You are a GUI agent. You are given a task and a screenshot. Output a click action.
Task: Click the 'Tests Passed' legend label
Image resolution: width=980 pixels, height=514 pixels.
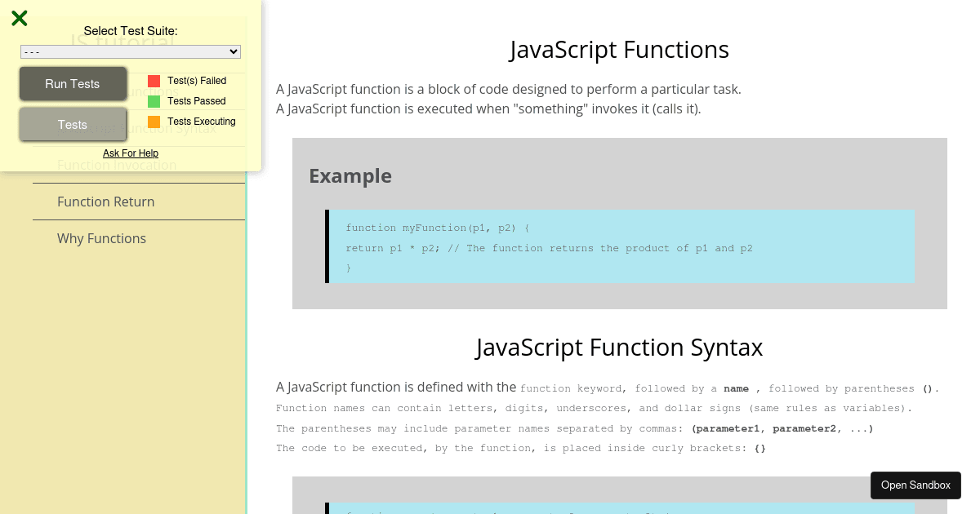click(197, 101)
